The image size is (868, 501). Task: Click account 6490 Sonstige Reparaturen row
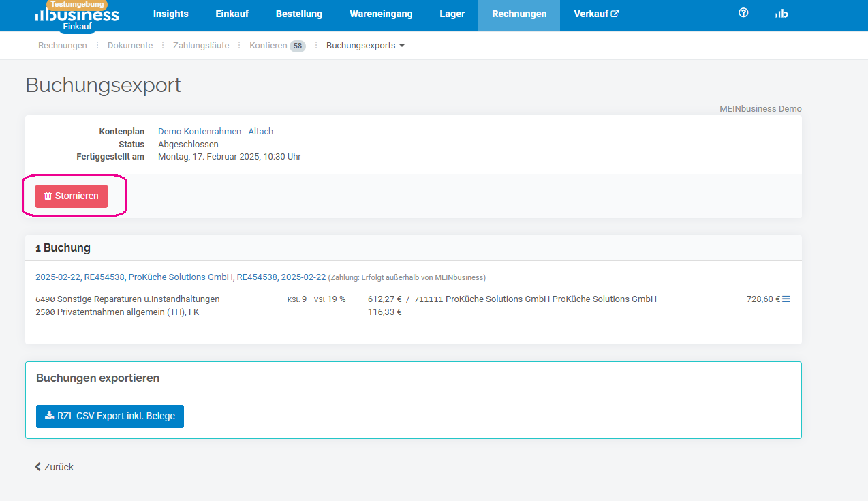pos(127,299)
